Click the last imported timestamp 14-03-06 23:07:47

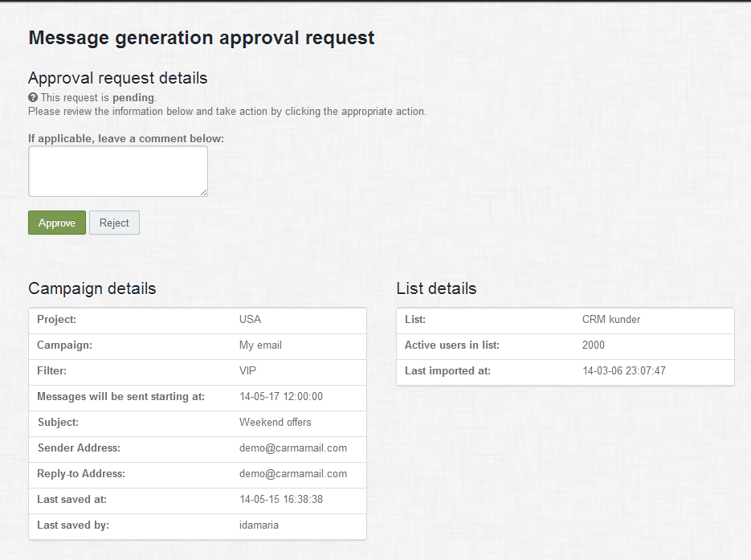[x=624, y=370]
